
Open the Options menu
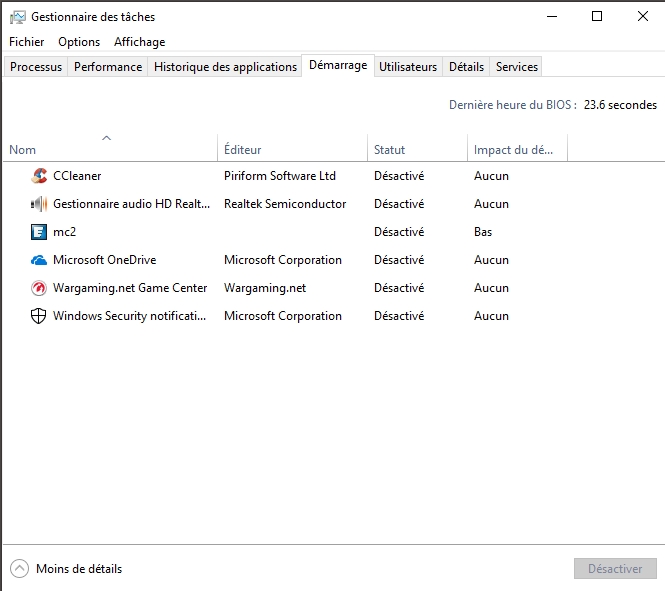pyautogui.click(x=79, y=42)
